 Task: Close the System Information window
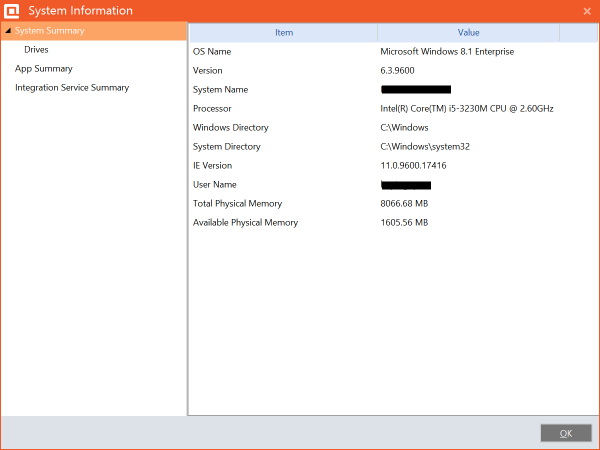point(587,11)
